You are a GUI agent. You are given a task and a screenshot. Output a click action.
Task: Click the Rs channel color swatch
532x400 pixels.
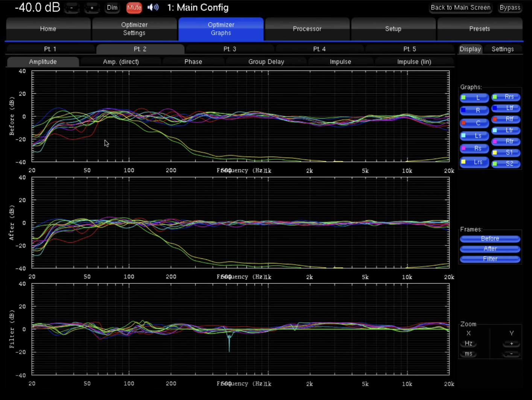click(464, 148)
